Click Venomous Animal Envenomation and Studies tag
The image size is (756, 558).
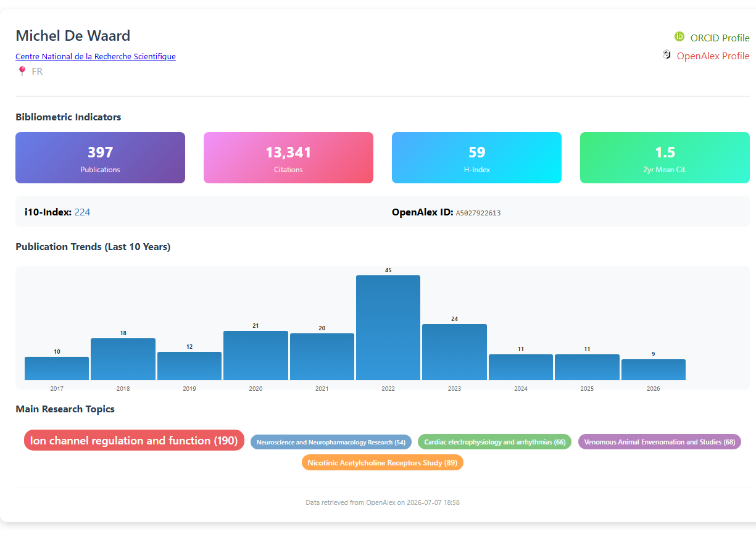[660, 442]
